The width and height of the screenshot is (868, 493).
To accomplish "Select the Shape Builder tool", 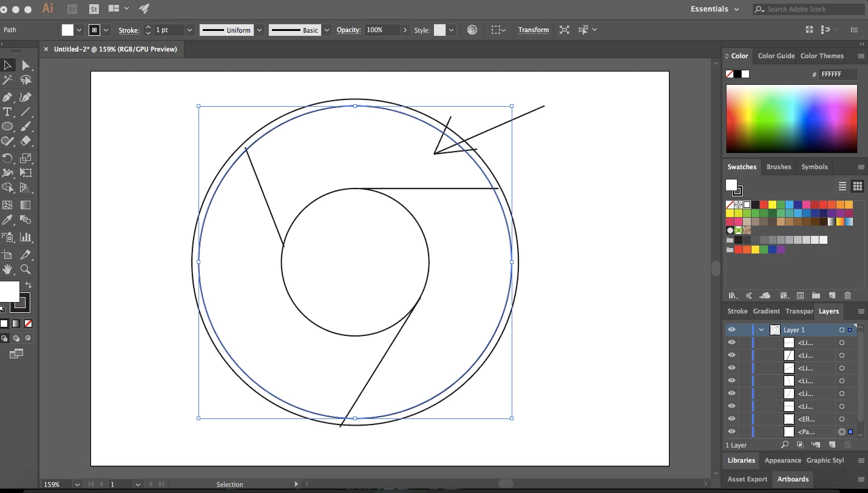I will [7, 188].
